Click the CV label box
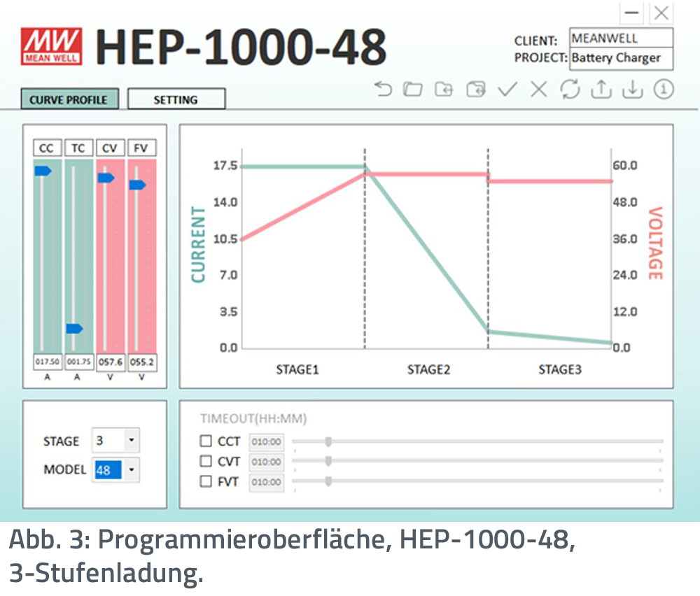 click(110, 148)
